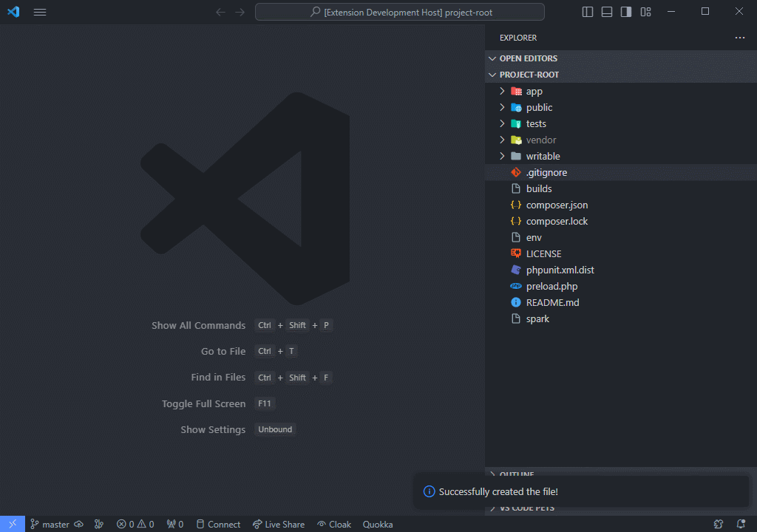757x532 pixels.
Task: Open the builds file
Action: click(x=621, y=188)
